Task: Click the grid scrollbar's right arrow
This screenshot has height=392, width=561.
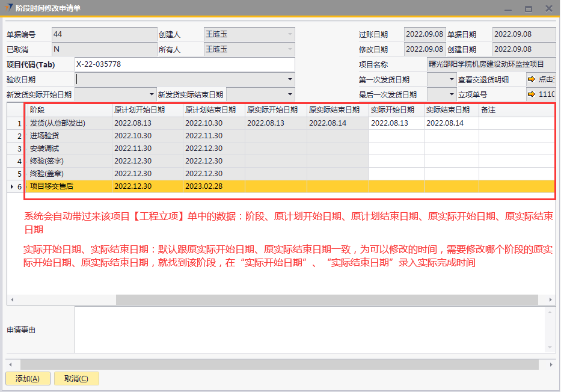Action: pyautogui.click(x=551, y=299)
